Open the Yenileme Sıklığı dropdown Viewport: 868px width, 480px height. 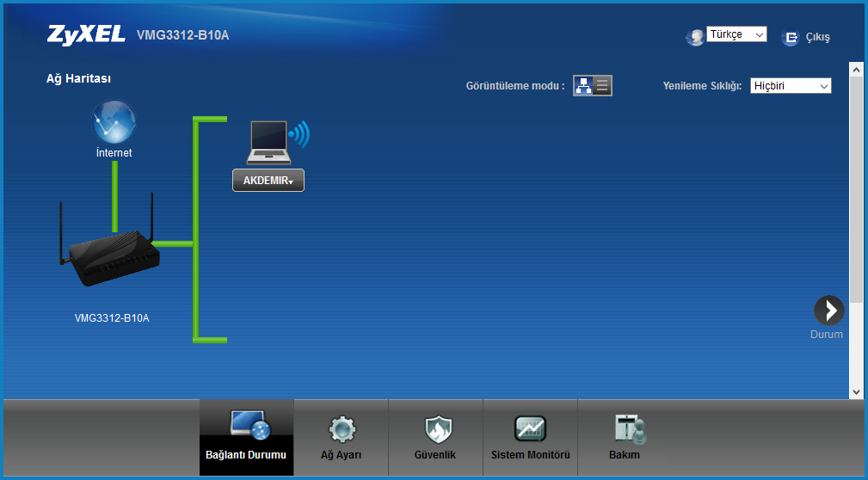coord(791,86)
